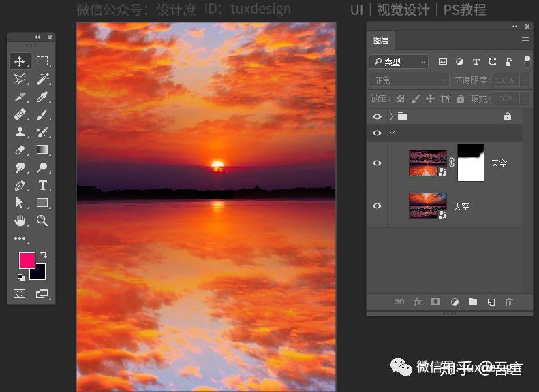Image resolution: width=539 pixels, height=392 pixels.
Task: Open the 正常 blend mode dropdown
Action: pos(410,80)
